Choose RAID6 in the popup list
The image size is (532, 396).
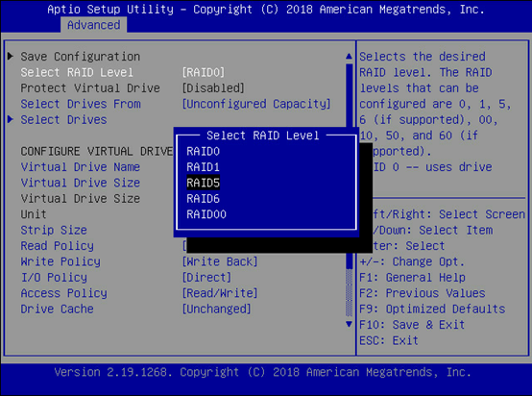(x=203, y=199)
